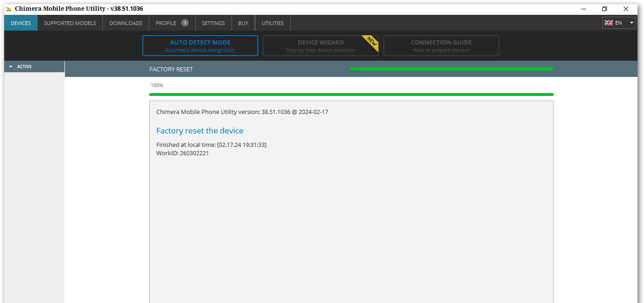Click the Factory reset the device heading
The width and height of the screenshot is (644, 303).
[200, 131]
